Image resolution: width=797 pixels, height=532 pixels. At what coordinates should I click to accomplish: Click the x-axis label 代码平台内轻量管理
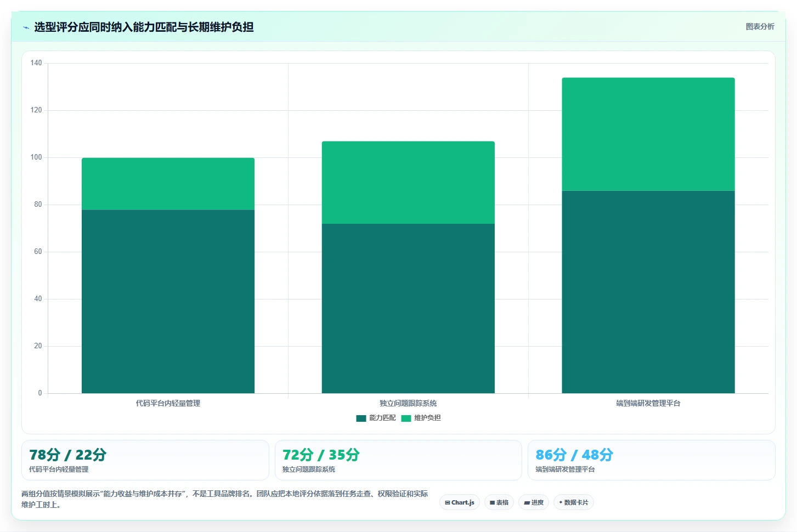point(168,403)
